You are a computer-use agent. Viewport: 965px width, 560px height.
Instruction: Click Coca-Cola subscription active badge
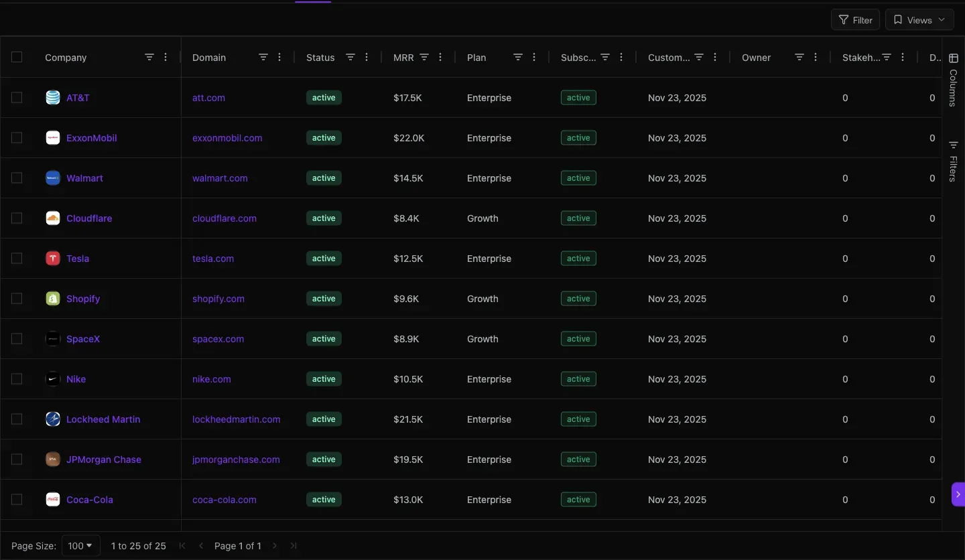click(x=578, y=500)
